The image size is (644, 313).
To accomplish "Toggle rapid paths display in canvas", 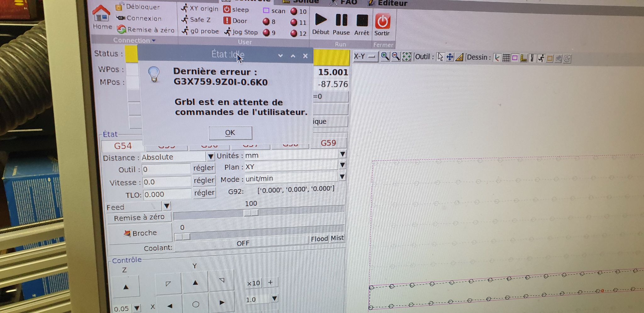I will coord(541,59).
